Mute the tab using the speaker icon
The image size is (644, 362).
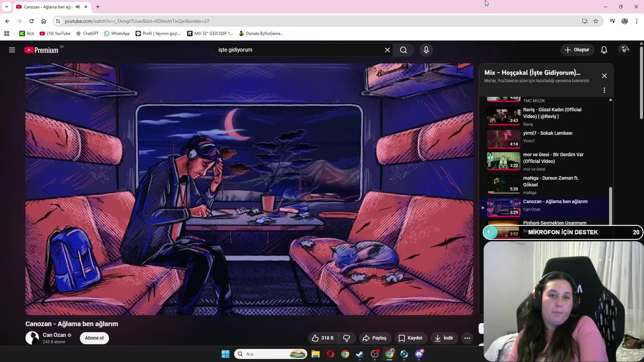point(77,7)
